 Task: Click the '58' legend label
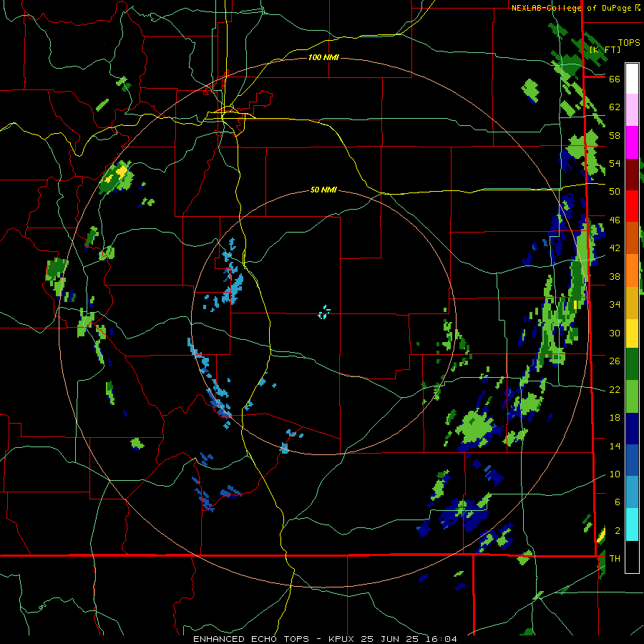point(615,135)
